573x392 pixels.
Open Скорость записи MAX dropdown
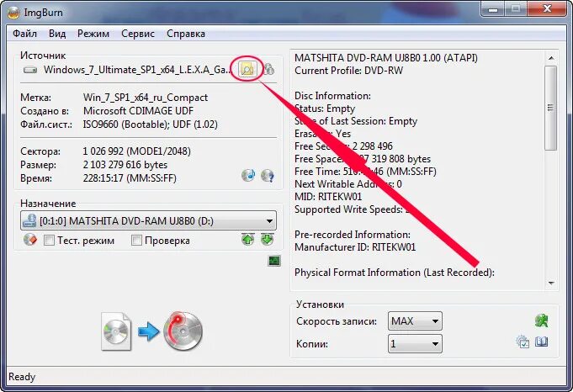[x=415, y=321]
